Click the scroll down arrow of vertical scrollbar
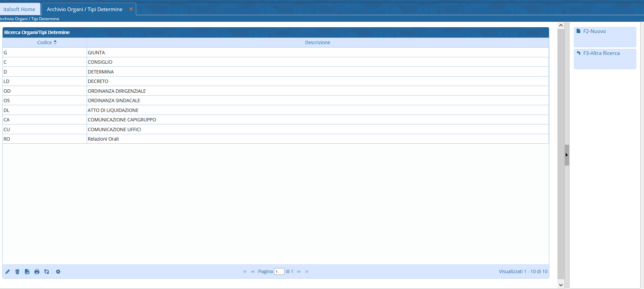The width and height of the screenshot is (644, 289). pyautogui.click(x=561, y=285)
